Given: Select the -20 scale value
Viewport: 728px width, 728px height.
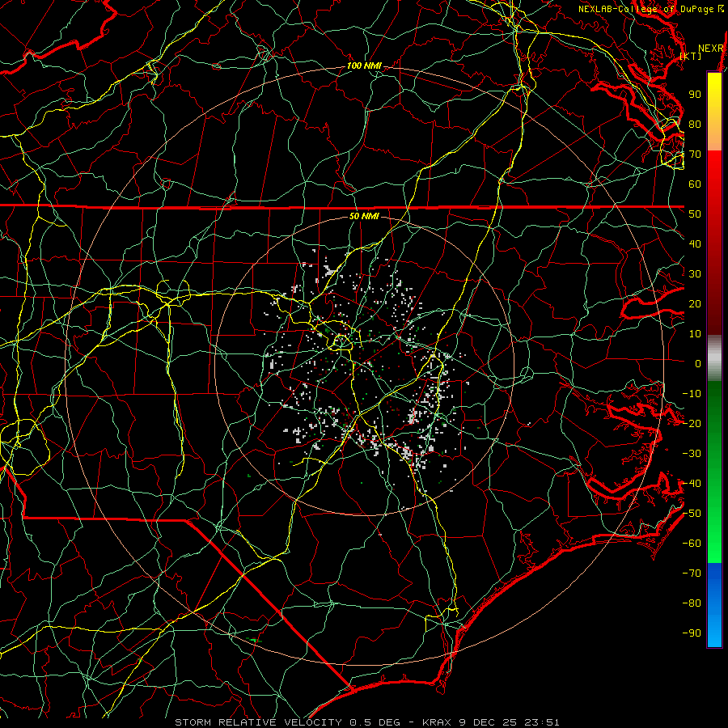Looking at the screenshot, I should pos(692,424).
